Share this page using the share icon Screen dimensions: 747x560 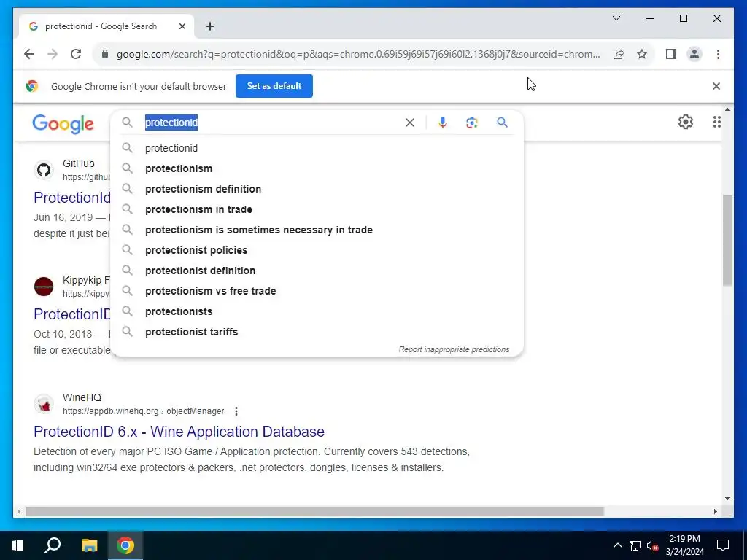coord(619,54)
